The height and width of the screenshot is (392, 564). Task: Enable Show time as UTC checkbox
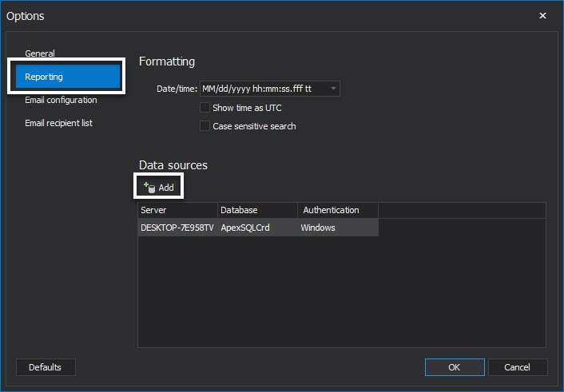click(205, 108)
